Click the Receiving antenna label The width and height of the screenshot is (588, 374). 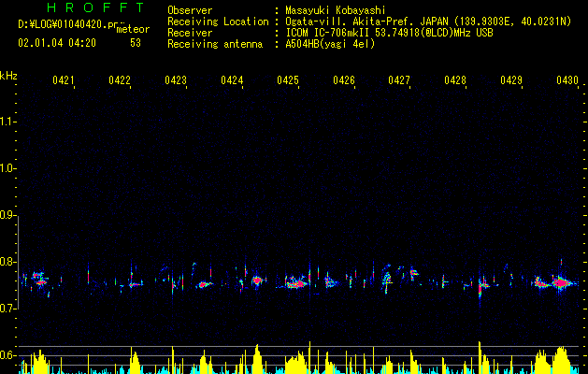click(215, 44)
